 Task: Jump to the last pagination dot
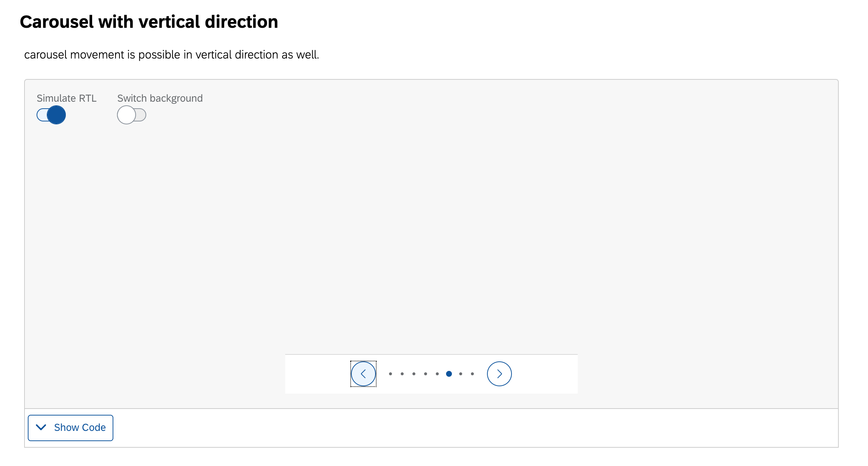tap(472, 374)
